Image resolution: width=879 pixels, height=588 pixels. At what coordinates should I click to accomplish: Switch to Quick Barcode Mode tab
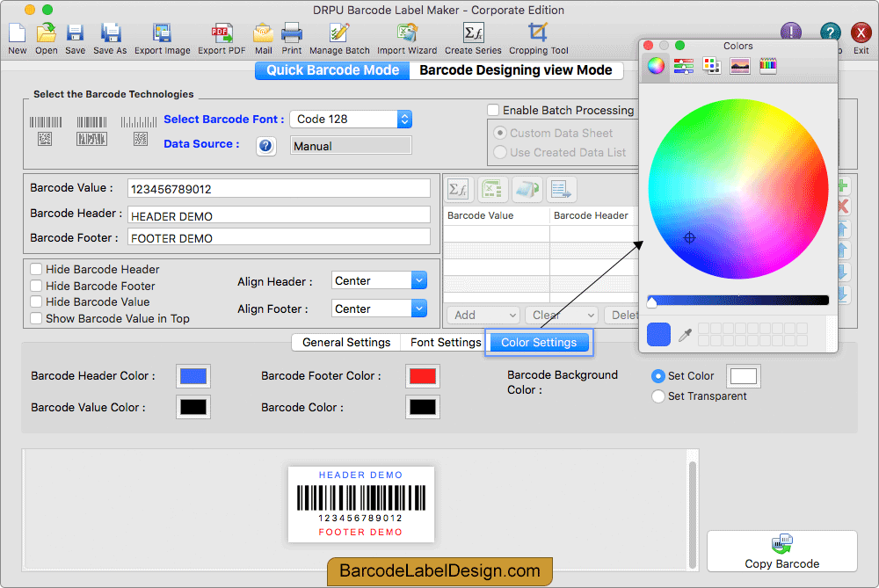click(x=332, y=70)
